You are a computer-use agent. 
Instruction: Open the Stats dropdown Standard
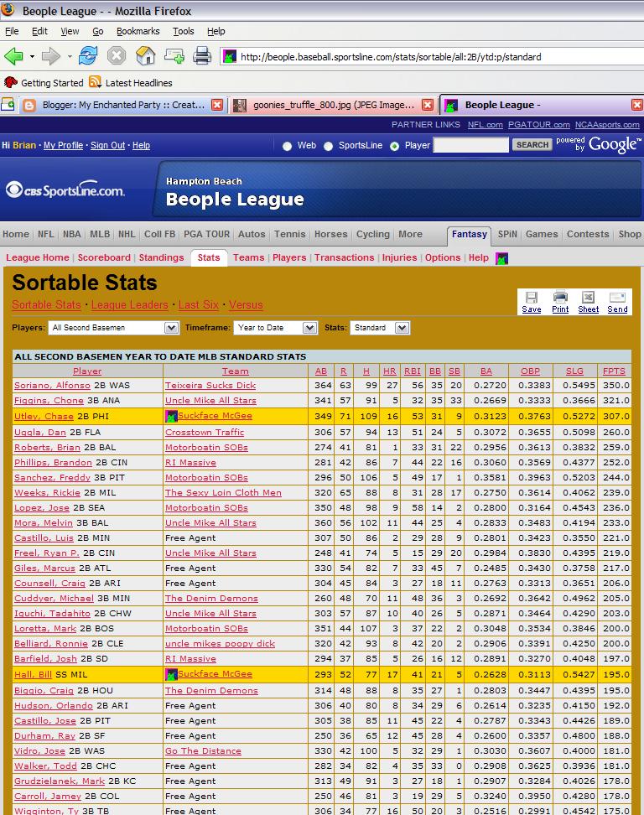tap(380, 328)
